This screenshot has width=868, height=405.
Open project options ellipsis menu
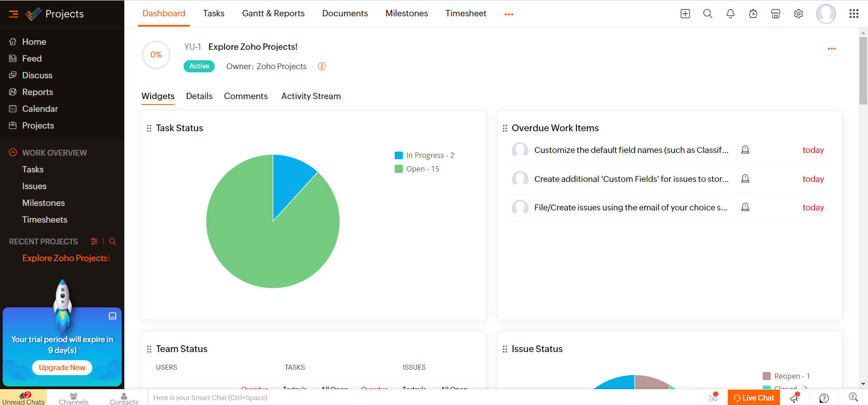[x=831, y=48]
